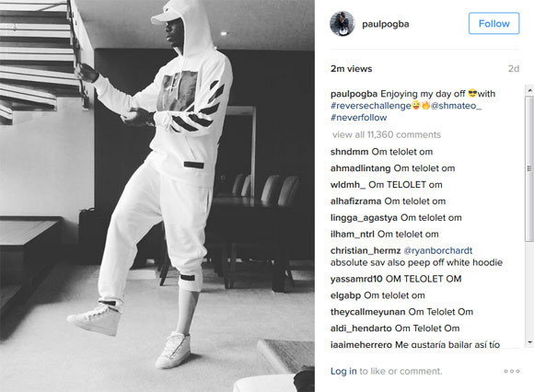Screen dimensions: 534x392
Task: Follow the paulpogba account
Action: 493,24
